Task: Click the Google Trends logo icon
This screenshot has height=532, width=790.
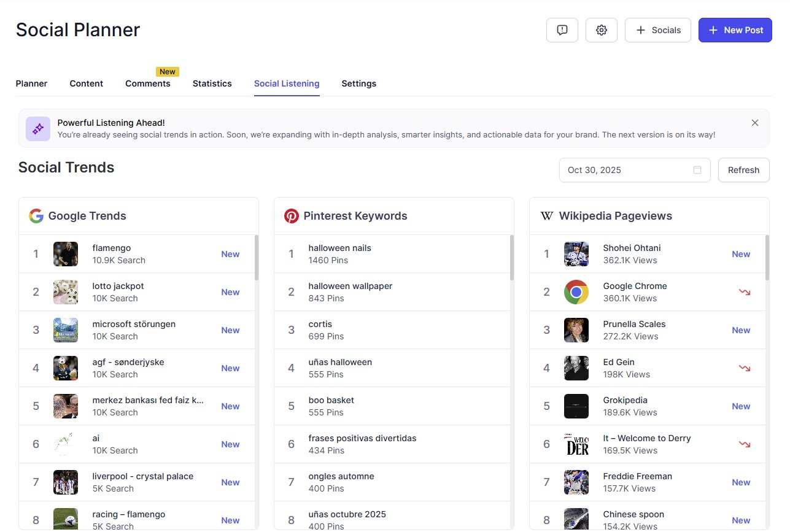Action: tap(36, 215)
